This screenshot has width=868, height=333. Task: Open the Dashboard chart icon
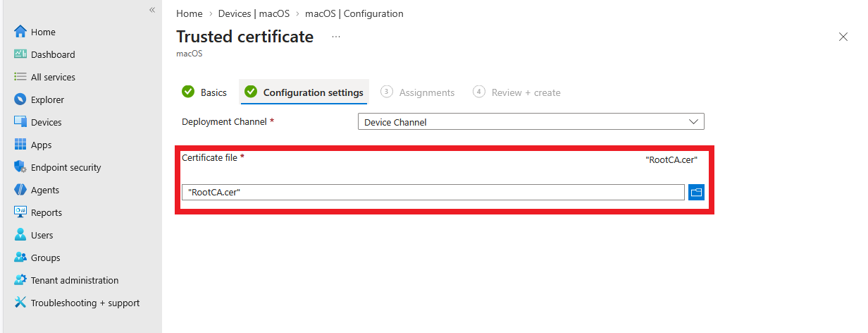pos(20,54)
